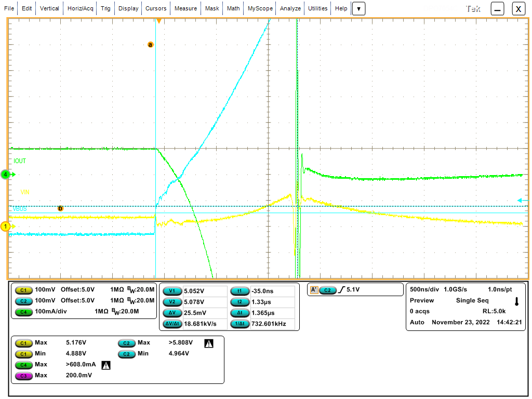This screenshot has width=532, height=399.
Task: Click the A' trigger indicator icon
Action: point(313,290)
